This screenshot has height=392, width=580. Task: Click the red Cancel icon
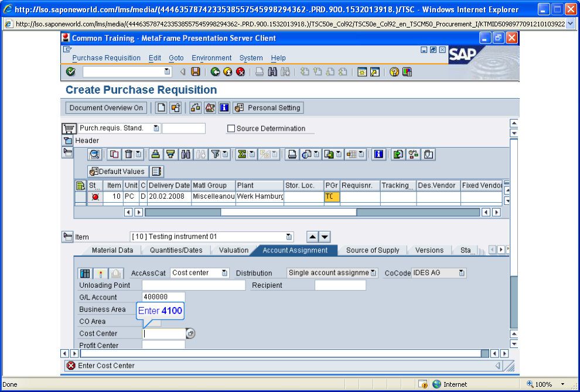240,71
